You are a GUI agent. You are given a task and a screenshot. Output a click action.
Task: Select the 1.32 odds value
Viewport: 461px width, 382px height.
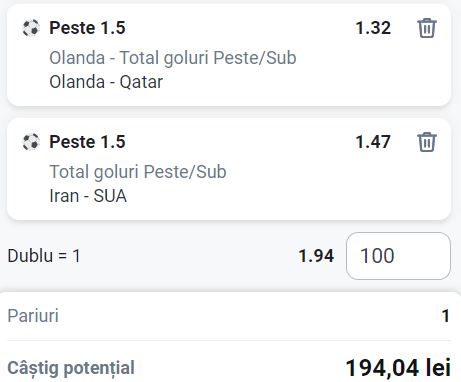[x=373, y=28]
